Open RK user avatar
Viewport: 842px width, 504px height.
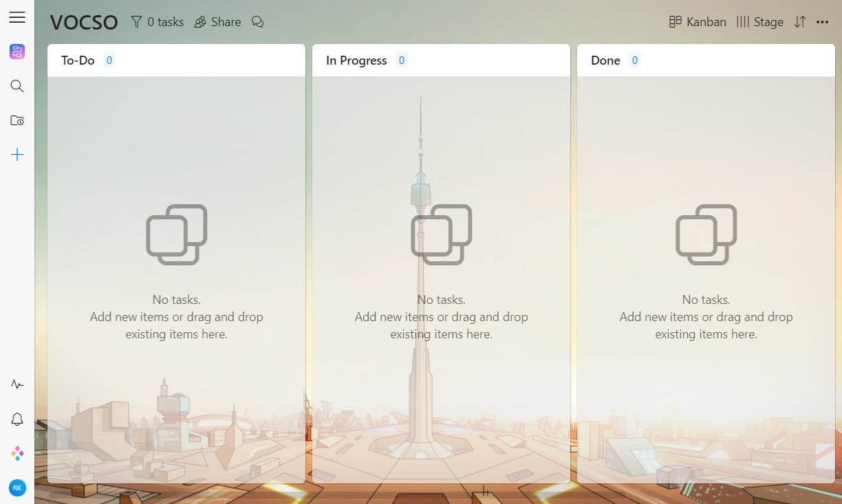[x=17, y=487]
